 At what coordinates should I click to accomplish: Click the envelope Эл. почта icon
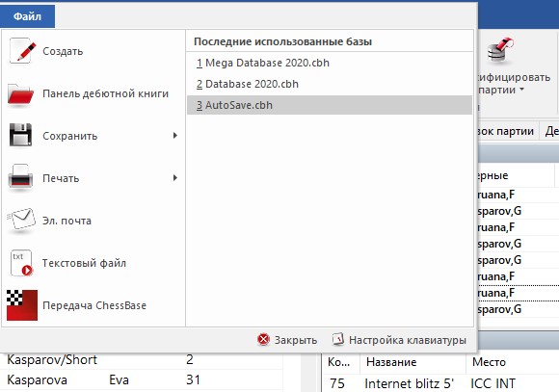(x=21, y=220)
